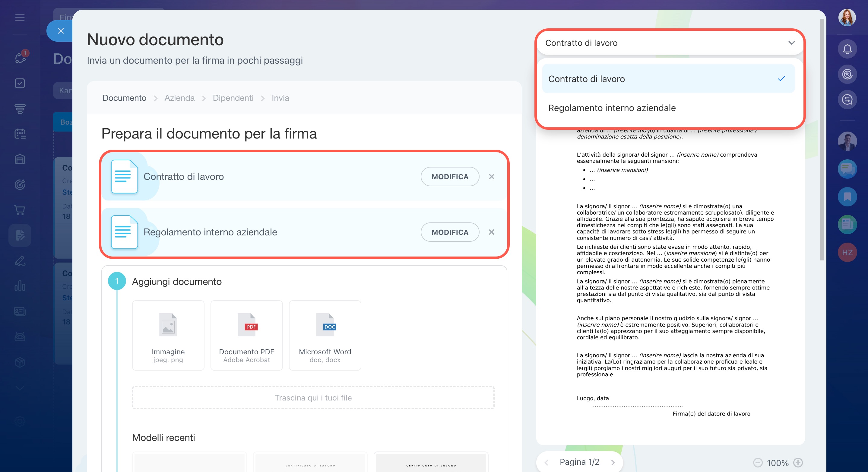Go to the Azienda step

click(179, 98)
